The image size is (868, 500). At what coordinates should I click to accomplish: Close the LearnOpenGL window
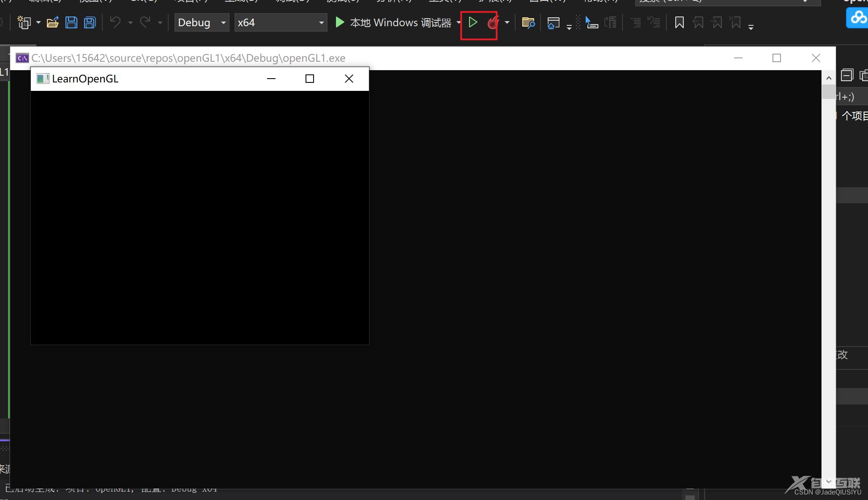coord(349,79)
